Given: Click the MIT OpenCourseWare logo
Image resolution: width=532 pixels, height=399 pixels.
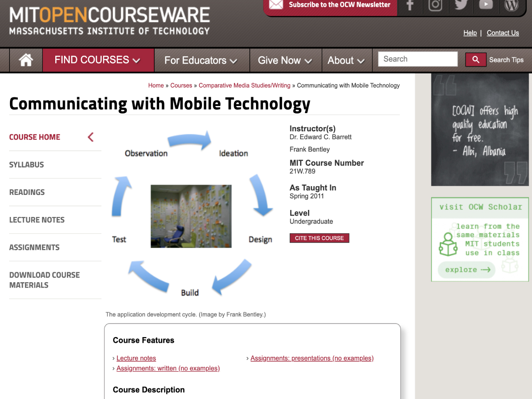Looking at the screenshot, I should tap(110, 20).
